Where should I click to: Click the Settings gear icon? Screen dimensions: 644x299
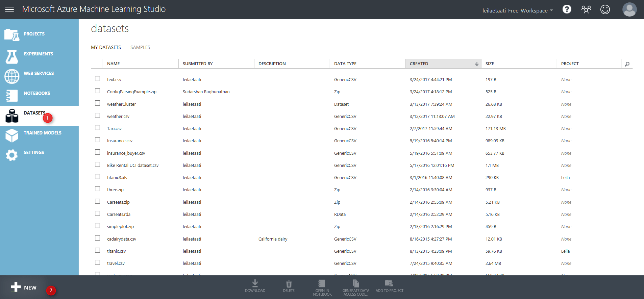(x=12, y=155)
